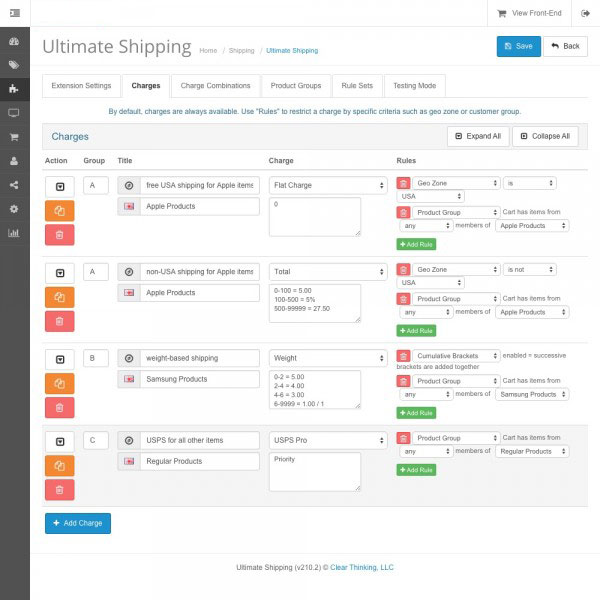Image resolution: width=600 pixels, height=600 pixels.
Task: Open the Rule Sets tab
Action: pos(357,86)
